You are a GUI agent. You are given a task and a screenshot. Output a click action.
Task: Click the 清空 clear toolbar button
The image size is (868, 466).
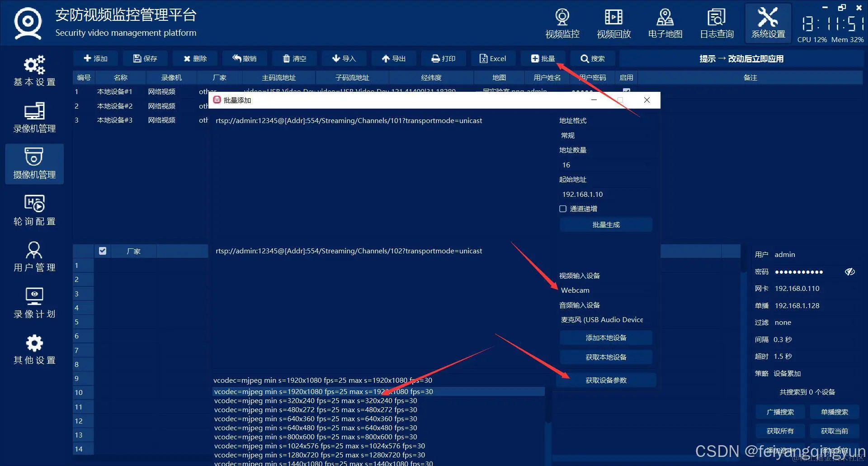click(294, 58)
